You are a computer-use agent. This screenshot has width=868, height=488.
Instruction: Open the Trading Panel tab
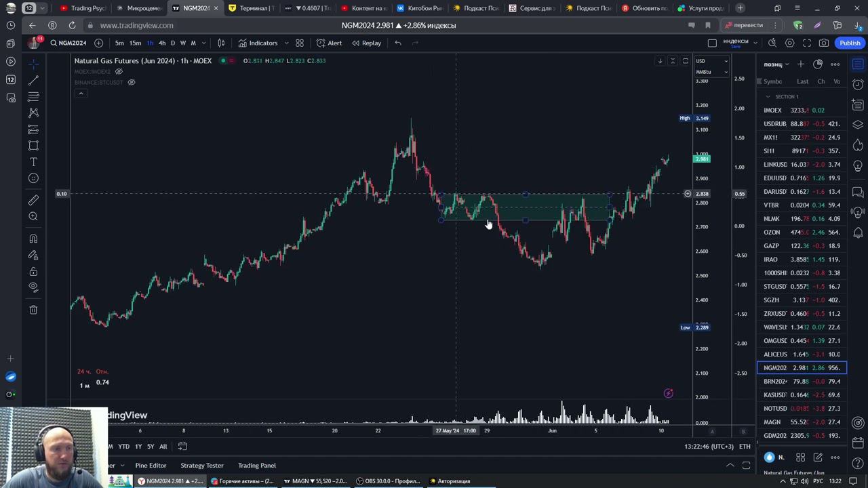pyautogui.click(x=257, y=465)
